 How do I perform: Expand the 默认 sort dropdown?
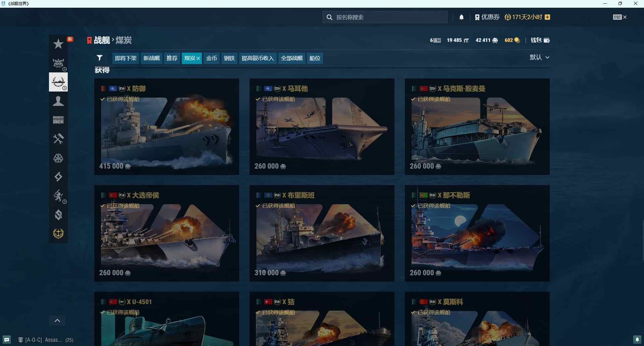[540, 57]
